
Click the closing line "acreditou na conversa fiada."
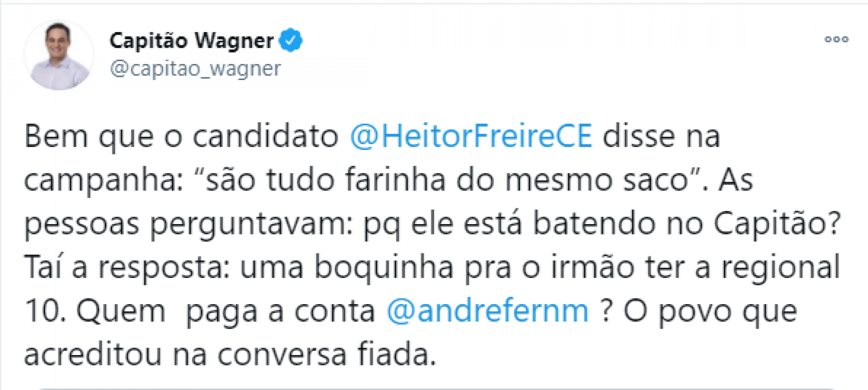(230, 354)
